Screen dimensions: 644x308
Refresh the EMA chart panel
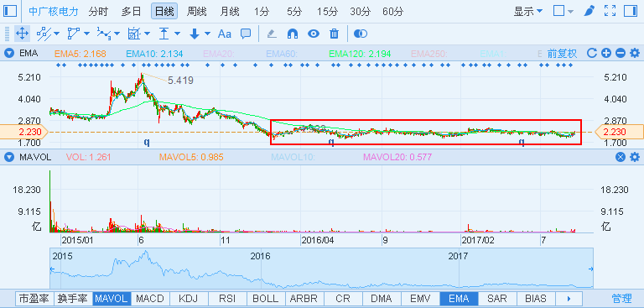(592, 53)
